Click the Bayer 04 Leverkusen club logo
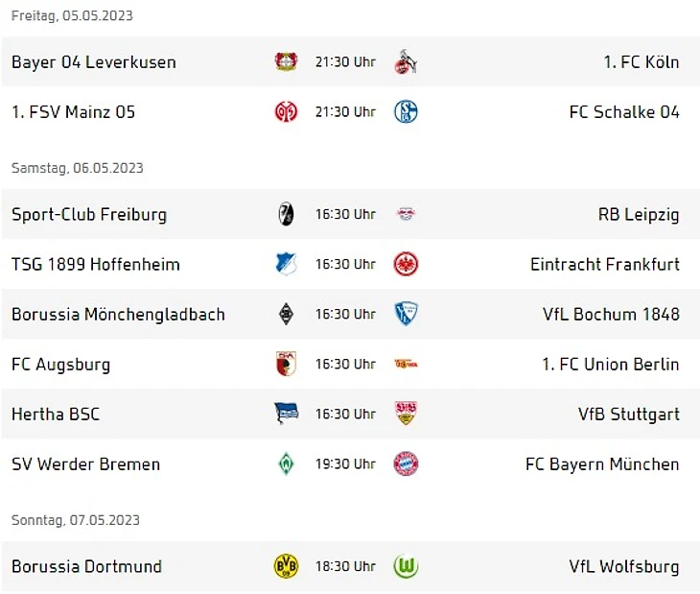The image size is (700, 594). click(x=286, y=61)
